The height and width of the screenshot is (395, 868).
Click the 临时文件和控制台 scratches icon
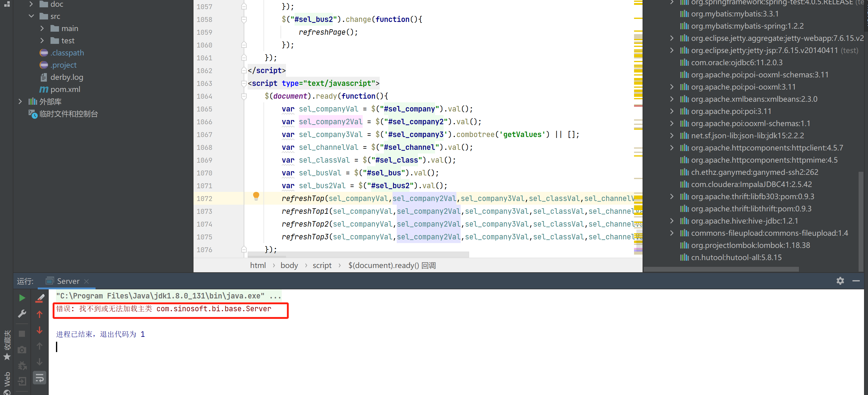click(33, 114)
